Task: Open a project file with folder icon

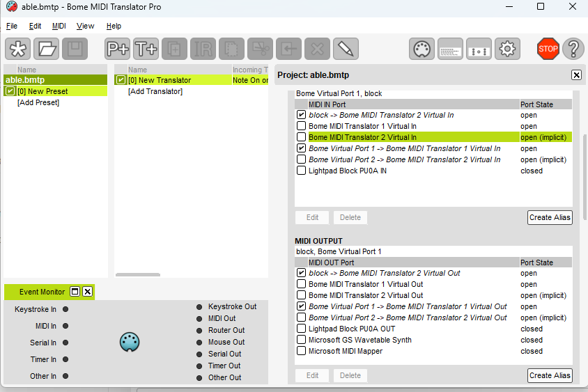Action: (x=46, y=49)
